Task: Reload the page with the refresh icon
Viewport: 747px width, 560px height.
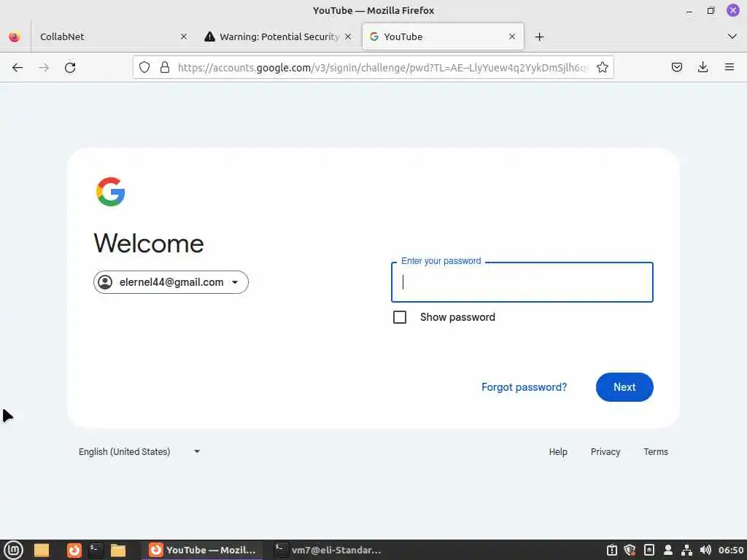Action: point(70,68)
